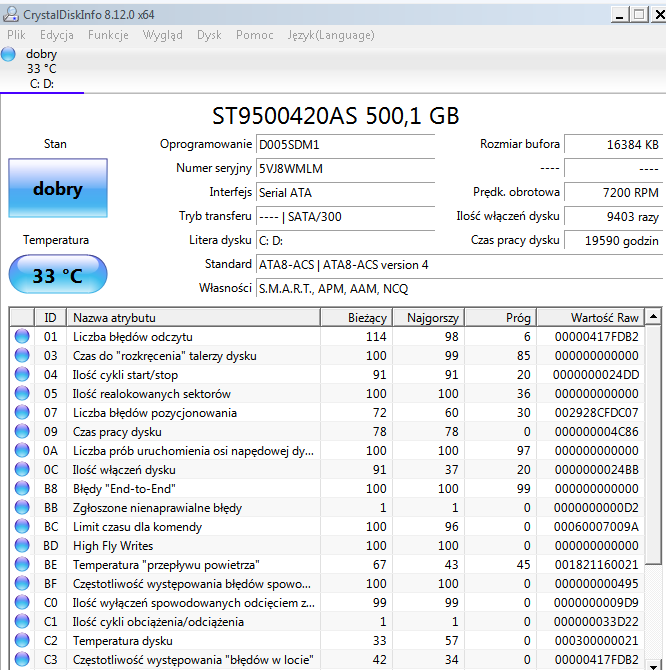Viewport: 666px width, 670px height.
Task: Click status icon for attribute C0 row
Action: click(x=22, y=602)
